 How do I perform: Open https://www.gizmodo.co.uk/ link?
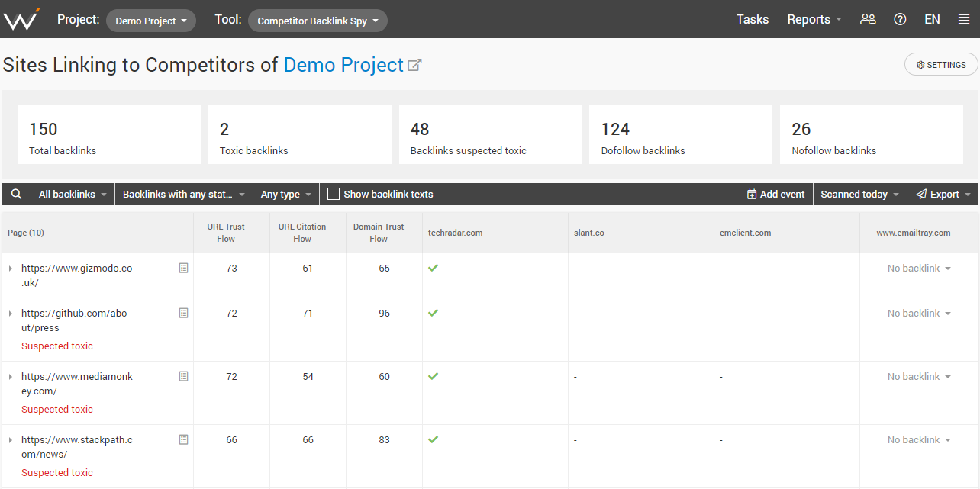(76, 275)
